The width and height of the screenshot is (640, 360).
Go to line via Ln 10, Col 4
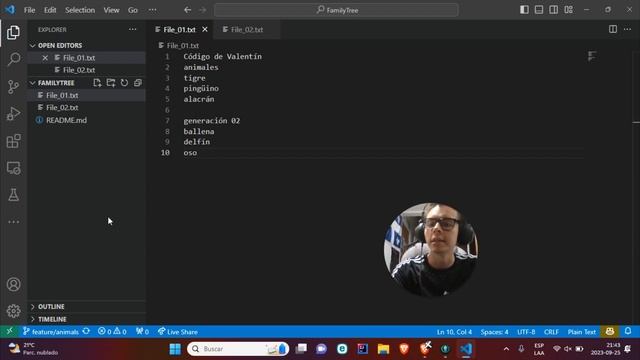(x=454, y=332)
